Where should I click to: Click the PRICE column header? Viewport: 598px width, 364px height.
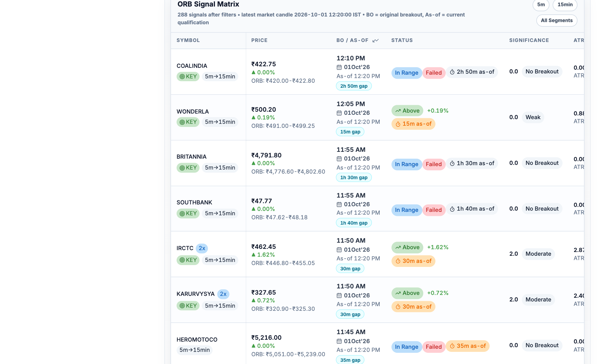click(x=259, y=40)
